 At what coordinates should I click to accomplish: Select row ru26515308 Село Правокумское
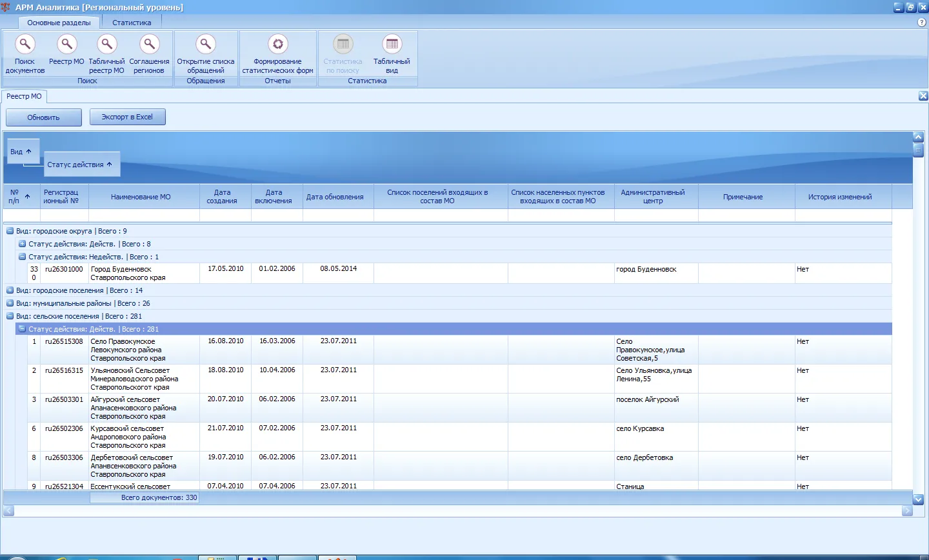[459, 350]
